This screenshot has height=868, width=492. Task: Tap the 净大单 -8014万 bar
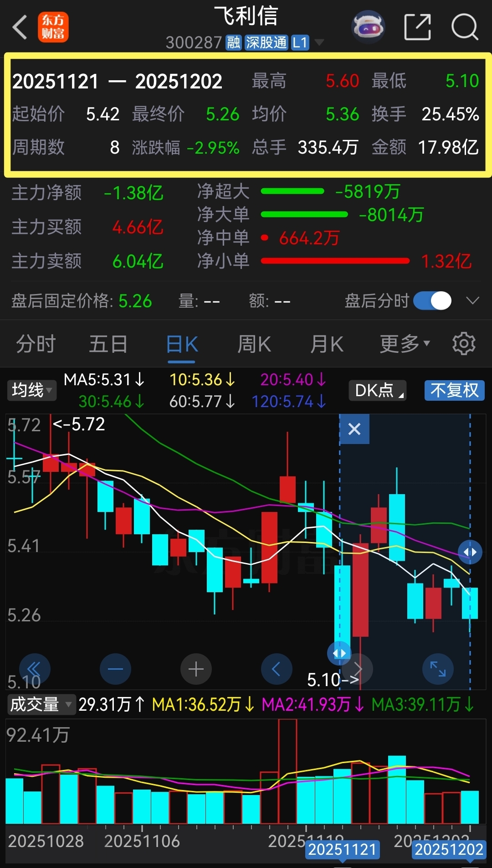pyautogui.click(x=304, y=214)
